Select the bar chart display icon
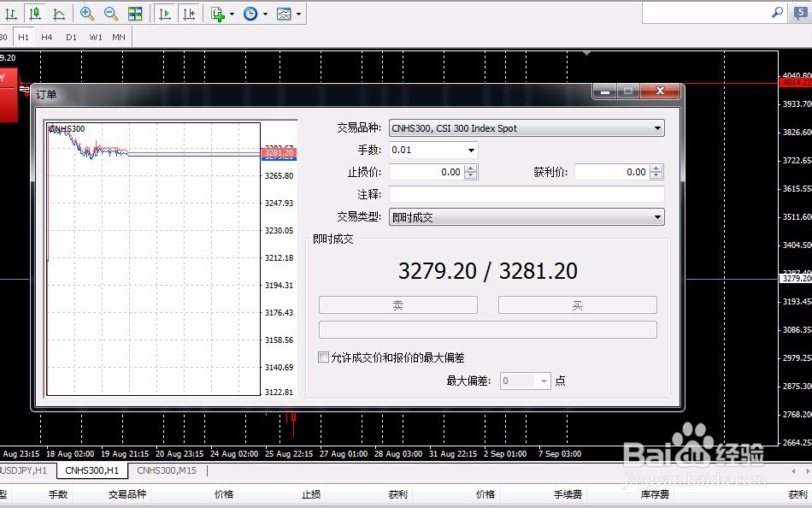 click(x=11, y=14)
